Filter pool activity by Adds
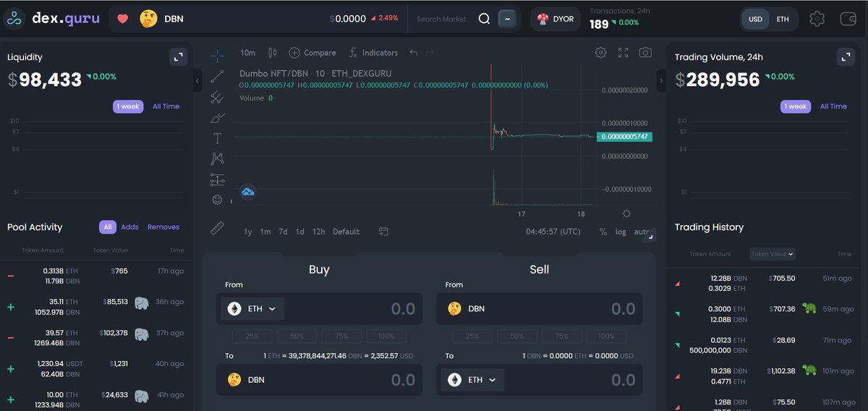The image size is (868, 411). click(129, 227)
